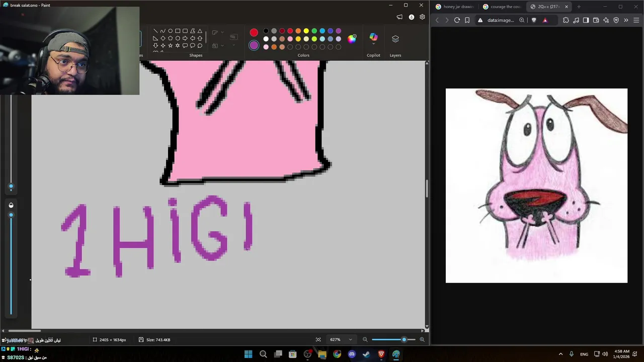Viewport: 644px width, 362px height.
Task: Open taskbar Search
Action: (x=263, y=354)
